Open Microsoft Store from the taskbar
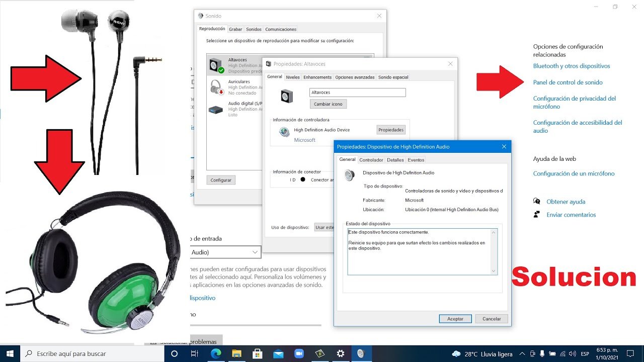 [x=257, y=353]
